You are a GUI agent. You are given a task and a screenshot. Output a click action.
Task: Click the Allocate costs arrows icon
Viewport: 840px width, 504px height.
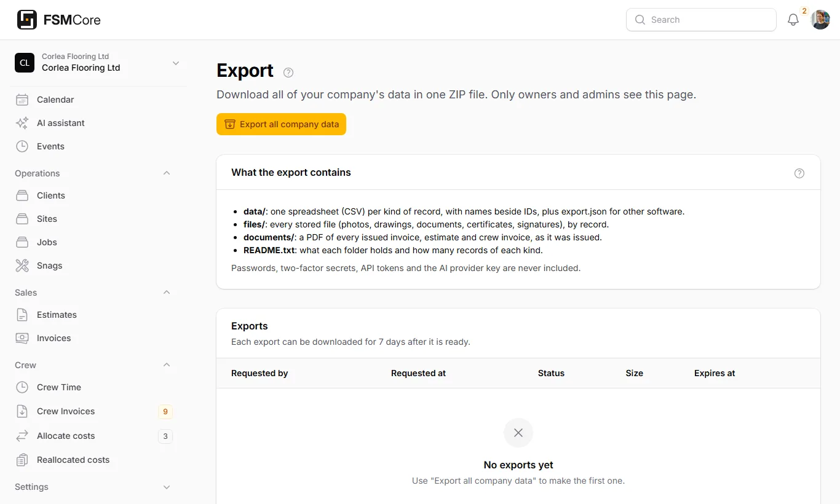click(x=22, y=436)
